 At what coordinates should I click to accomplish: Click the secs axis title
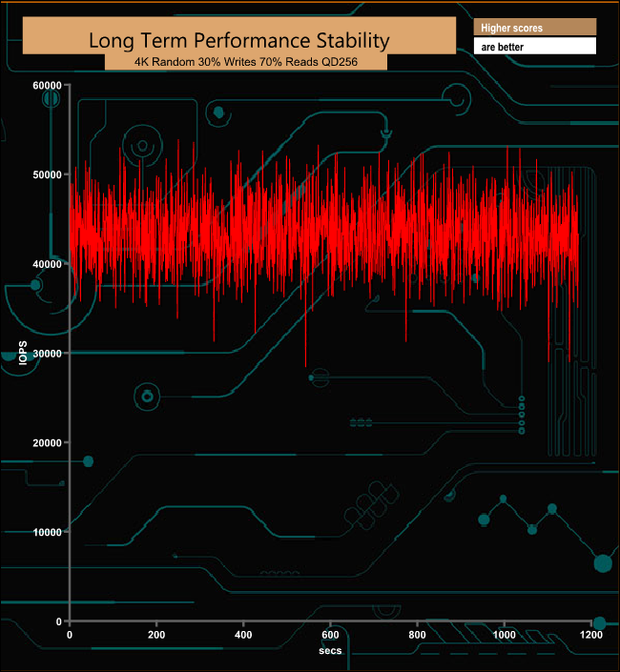click(330, 651)
